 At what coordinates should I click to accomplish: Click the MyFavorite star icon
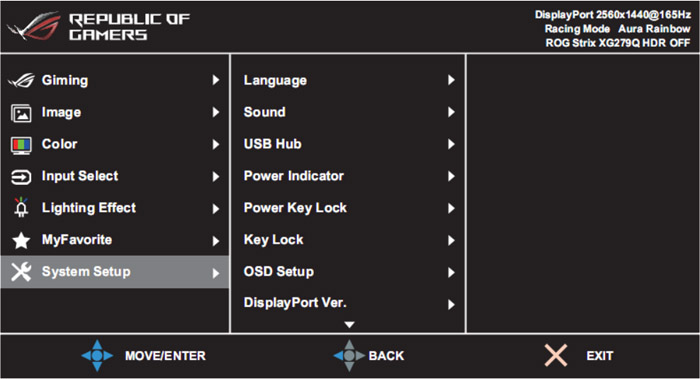tap(21, 241)
